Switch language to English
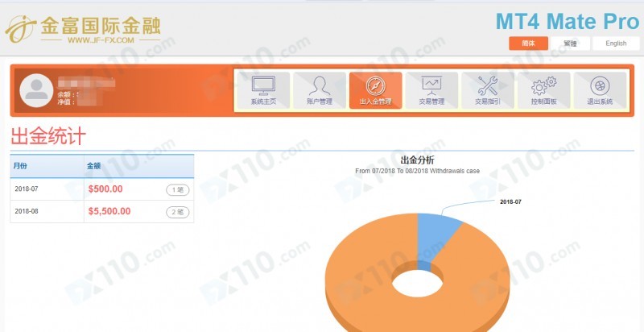This screenshot has width=644, height=332. pyautogui.click(x=616, y=44)
